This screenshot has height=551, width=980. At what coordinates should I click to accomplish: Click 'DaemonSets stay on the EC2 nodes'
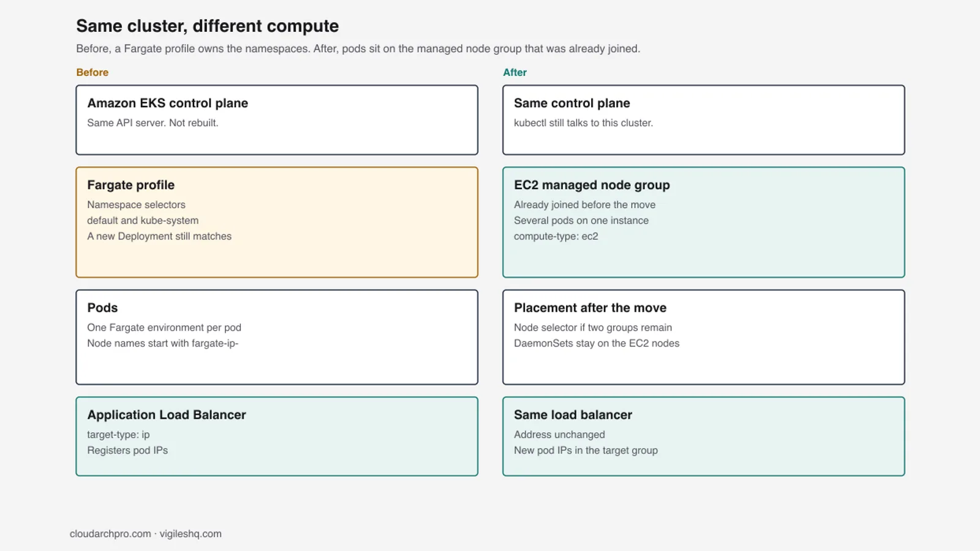tap(597, 343)
